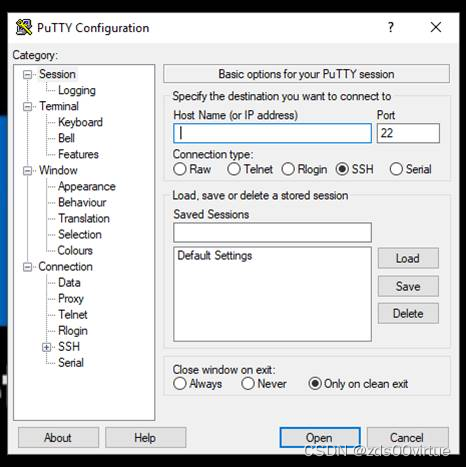The image size is (466, 467).
Task: Open the SSH category in tree
Action: point(69,347)
